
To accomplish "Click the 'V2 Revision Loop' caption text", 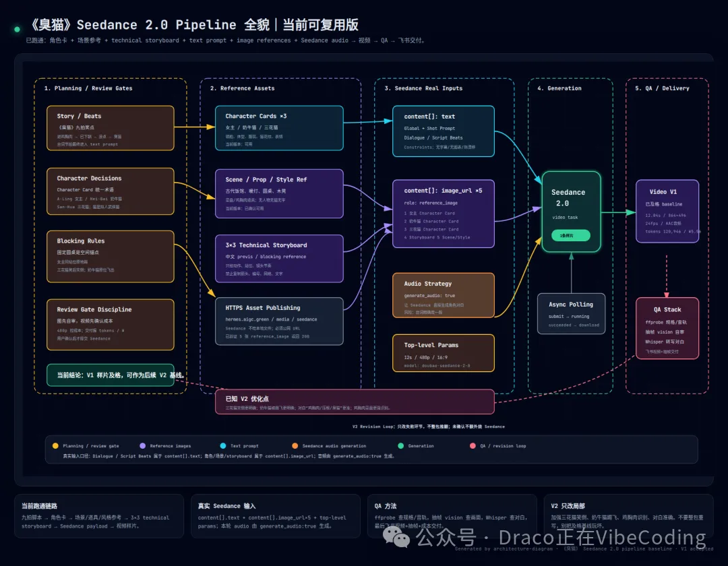I will click(429, 427).
